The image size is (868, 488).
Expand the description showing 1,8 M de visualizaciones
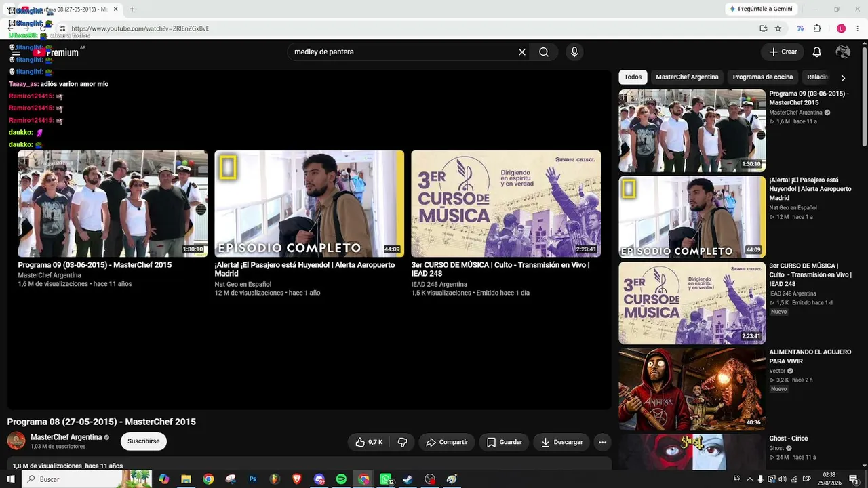[x=309, y=464]
